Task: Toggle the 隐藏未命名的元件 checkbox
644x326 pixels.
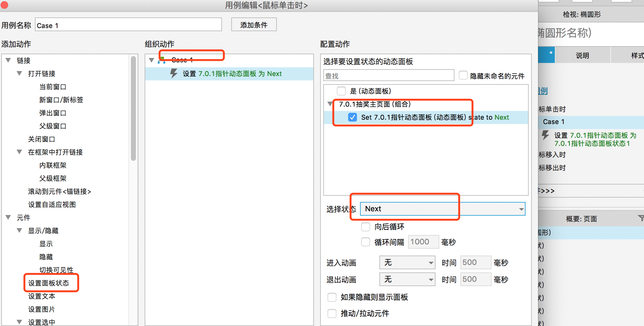Action: 463,75
